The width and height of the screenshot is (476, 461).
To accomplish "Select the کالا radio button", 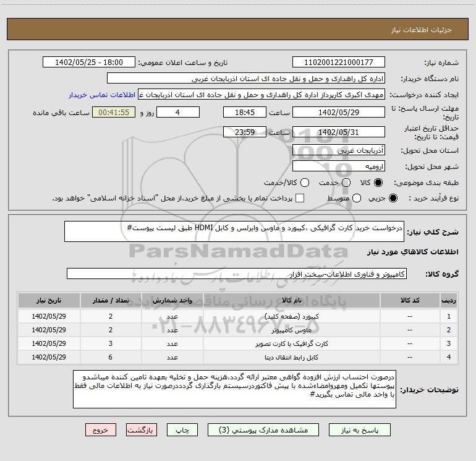I will point(378,183).
